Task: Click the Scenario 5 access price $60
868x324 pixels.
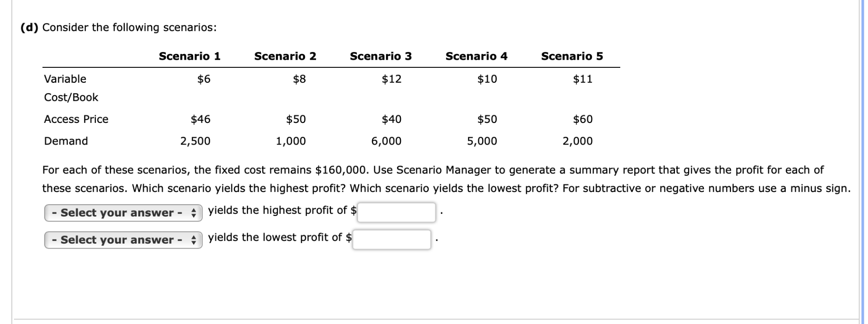Action: coord(583,119)
